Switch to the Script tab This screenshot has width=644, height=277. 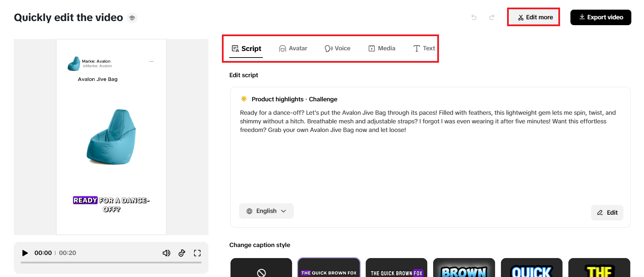pyautogui.click(x=246, y=49)
